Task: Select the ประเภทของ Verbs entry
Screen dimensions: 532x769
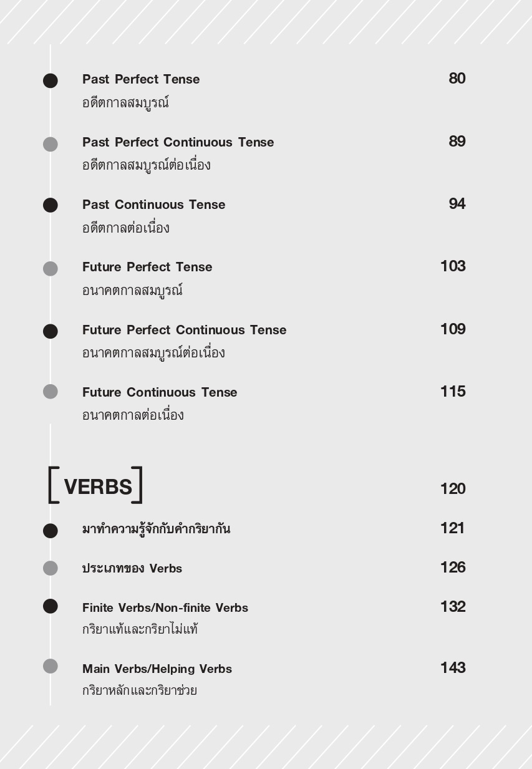Action: click(132, 568)
